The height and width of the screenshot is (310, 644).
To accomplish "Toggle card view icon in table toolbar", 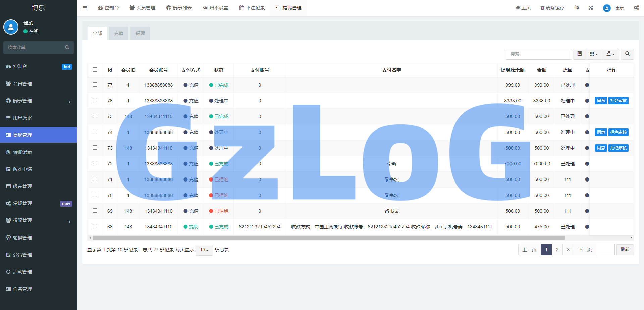I will [579, 54].
